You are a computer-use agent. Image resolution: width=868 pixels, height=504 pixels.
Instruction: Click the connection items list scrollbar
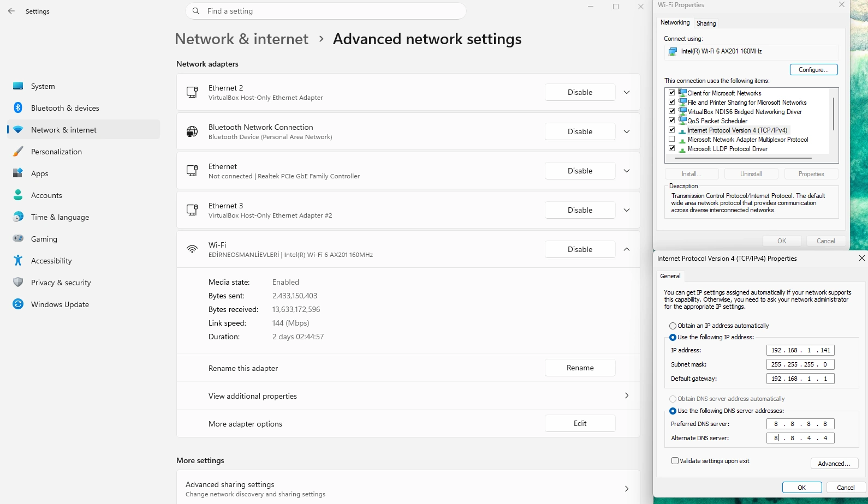coord(834,114)
